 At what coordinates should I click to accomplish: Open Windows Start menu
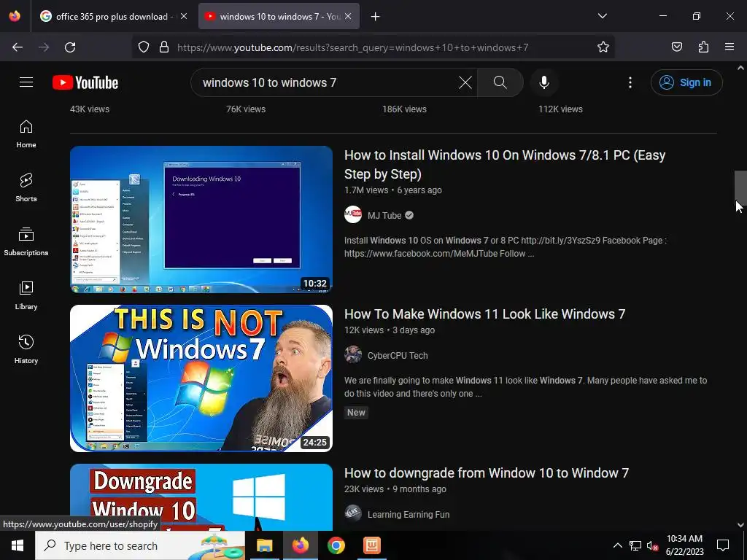(x=18, y=545)
